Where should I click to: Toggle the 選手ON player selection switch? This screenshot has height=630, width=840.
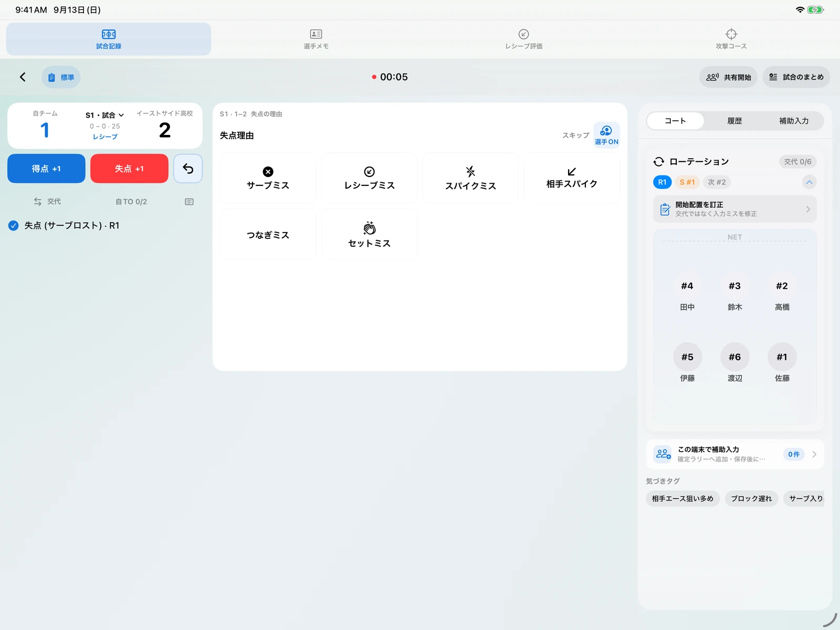[x=606, y=135]
